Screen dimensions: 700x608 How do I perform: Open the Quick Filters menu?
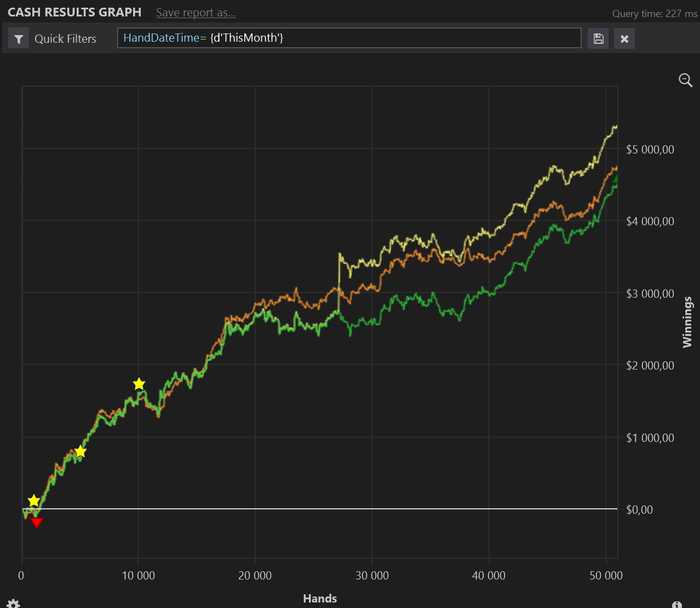(x=65, y=39)
